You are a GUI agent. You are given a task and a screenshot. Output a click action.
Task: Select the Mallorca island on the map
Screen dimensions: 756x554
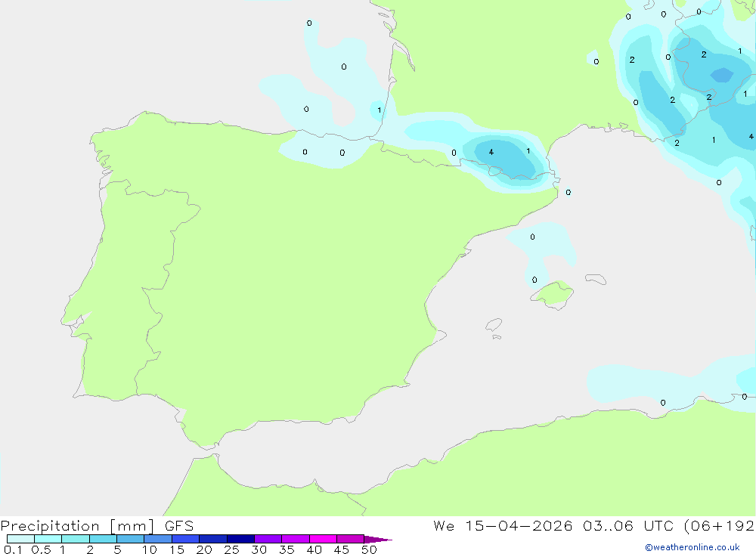pos(553,295)
